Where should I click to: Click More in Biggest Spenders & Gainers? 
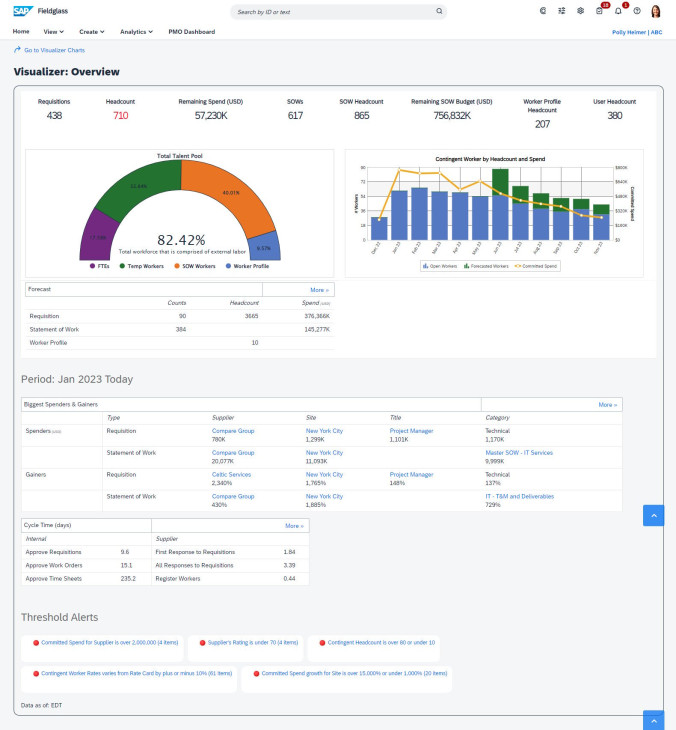[x=607, y=405]
